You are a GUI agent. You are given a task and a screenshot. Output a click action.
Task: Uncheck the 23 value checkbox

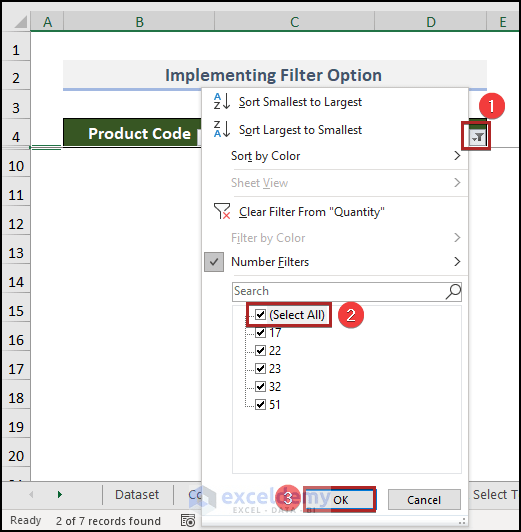(260, 368)
